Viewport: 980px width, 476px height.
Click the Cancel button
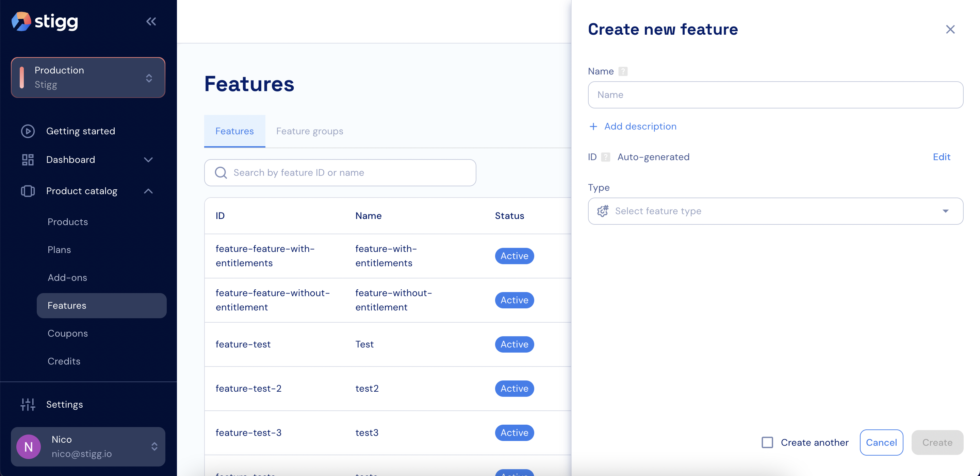[x=881, y=443]
